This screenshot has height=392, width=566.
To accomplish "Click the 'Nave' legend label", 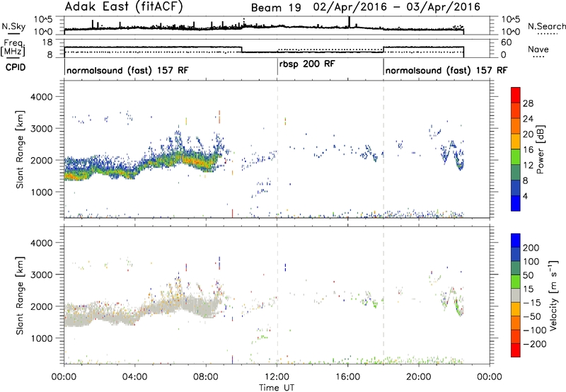I will 538,50.
